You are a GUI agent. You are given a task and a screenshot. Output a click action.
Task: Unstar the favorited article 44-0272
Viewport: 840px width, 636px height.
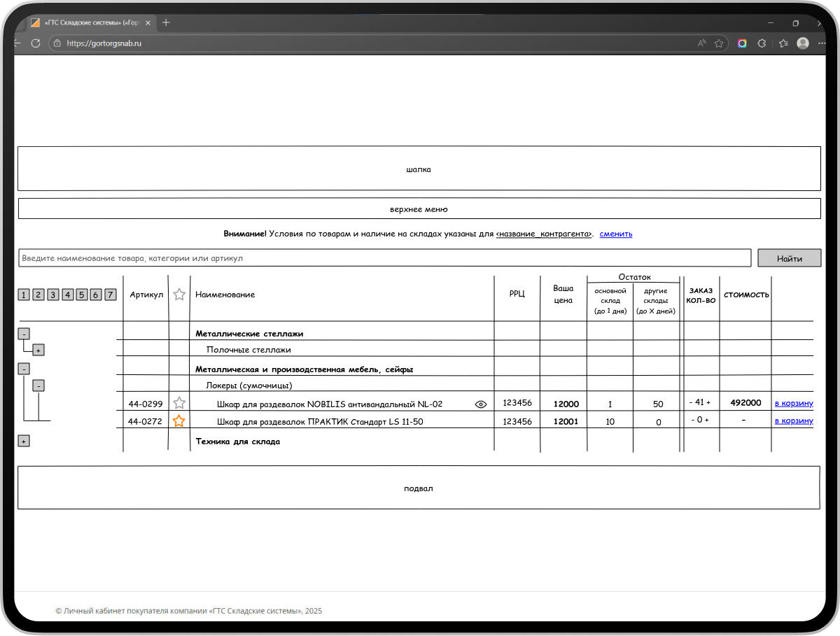pyautogui.click(x=179, y=421)
